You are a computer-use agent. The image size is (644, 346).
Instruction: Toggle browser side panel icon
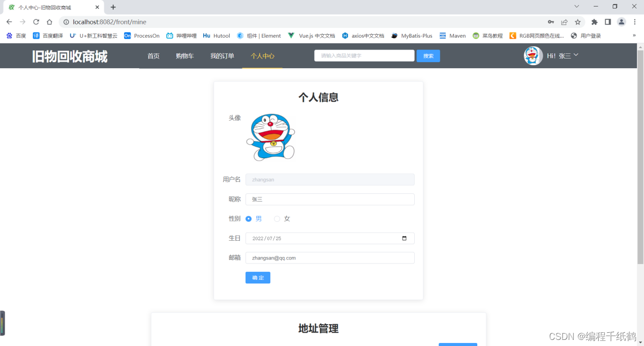(x=608, y=22)
